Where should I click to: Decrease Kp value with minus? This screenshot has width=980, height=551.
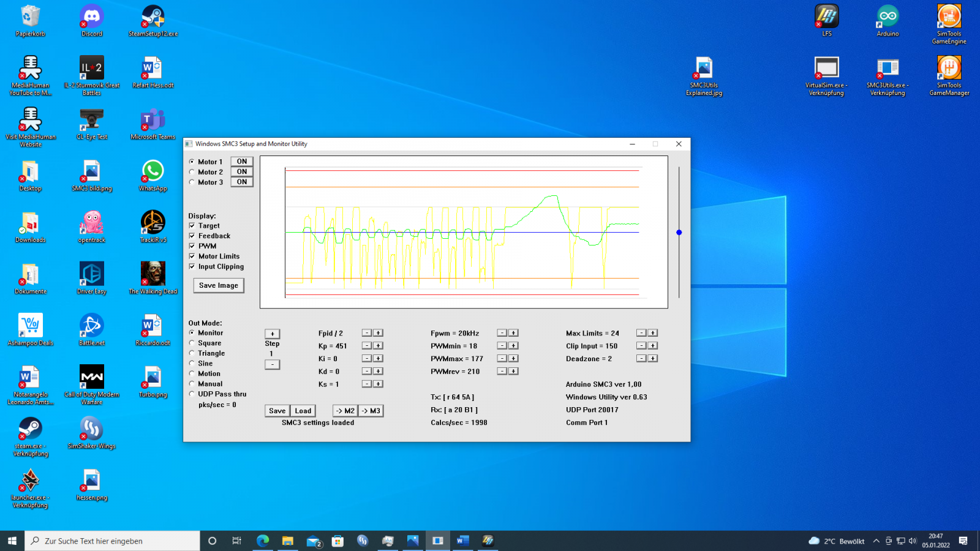(x=367, y=346)
